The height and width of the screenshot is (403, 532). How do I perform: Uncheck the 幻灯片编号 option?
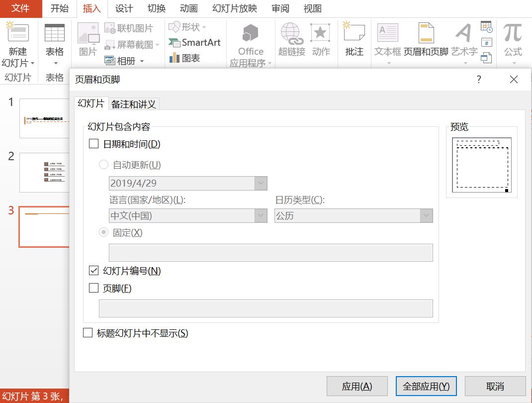coord(92,271)
